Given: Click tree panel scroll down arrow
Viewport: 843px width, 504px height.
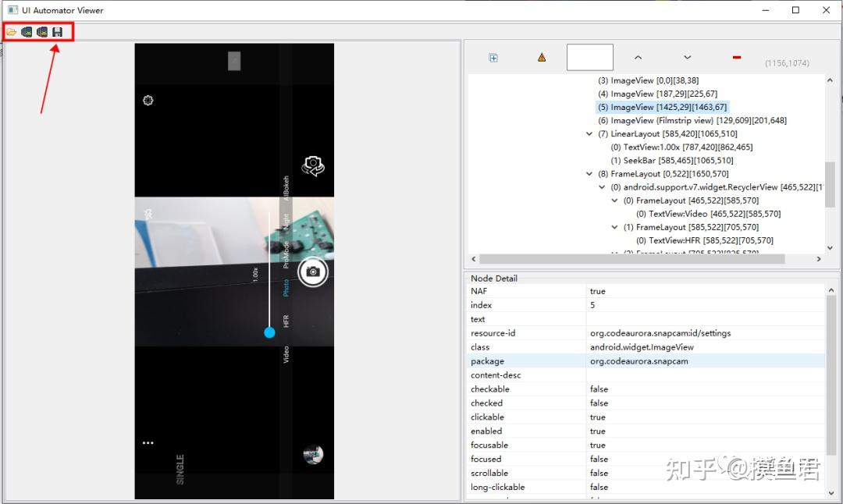Looking at the screenshot, I should 830,248.
